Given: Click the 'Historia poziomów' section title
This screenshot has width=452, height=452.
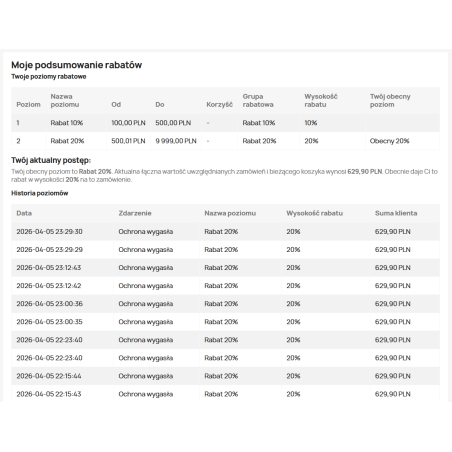Looking at the screenshot, I should pos(40,193).
